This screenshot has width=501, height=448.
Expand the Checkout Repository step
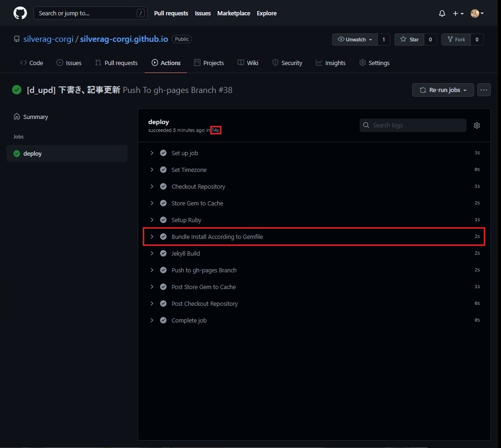(152, 186)
